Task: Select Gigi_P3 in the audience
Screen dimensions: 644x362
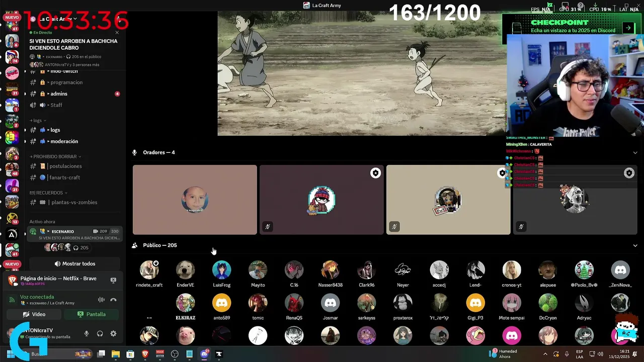Action: pyautogui.click(x=475, y=307)
